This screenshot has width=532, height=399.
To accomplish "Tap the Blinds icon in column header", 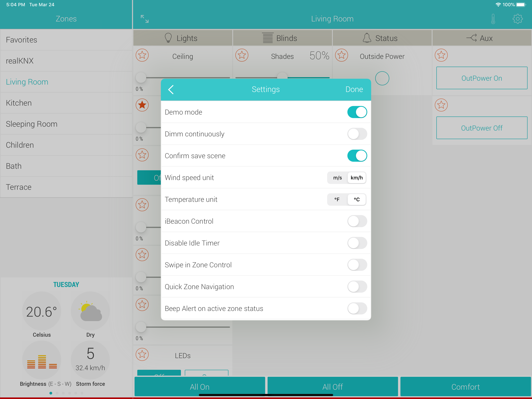I will (x=267, y=38).
